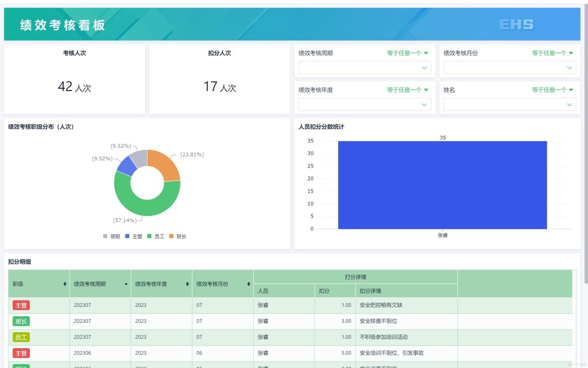Click the blue bar for 张睿
The height and width of the screenshot is (368, 588).
coord(442,185)
